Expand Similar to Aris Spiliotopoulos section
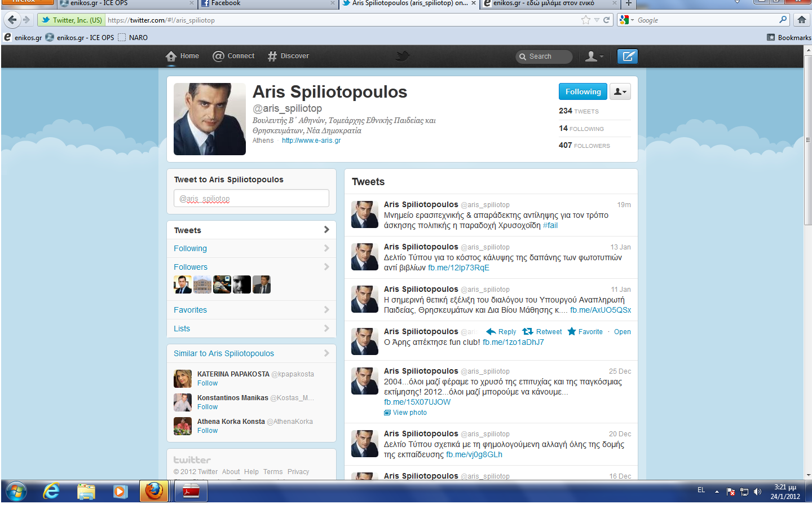 pos(326,353)
